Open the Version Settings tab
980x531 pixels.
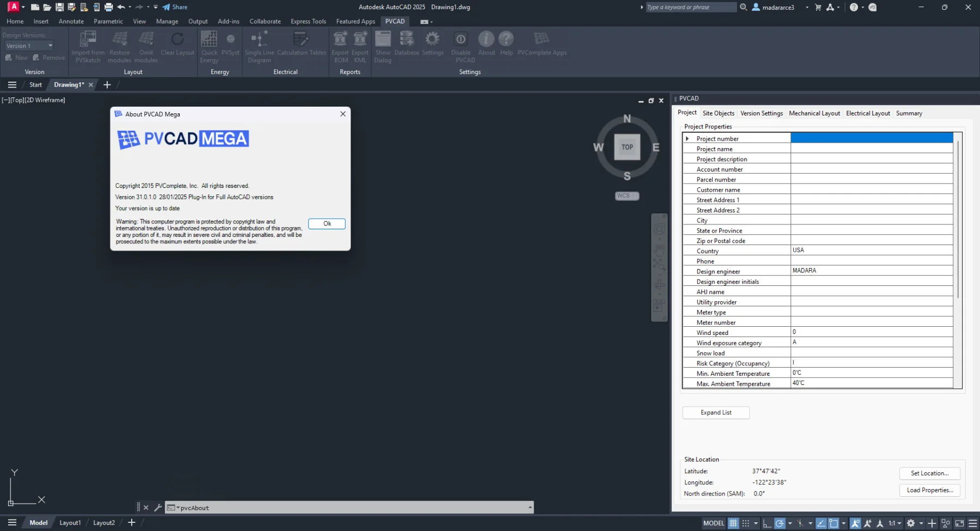(761, 113)
